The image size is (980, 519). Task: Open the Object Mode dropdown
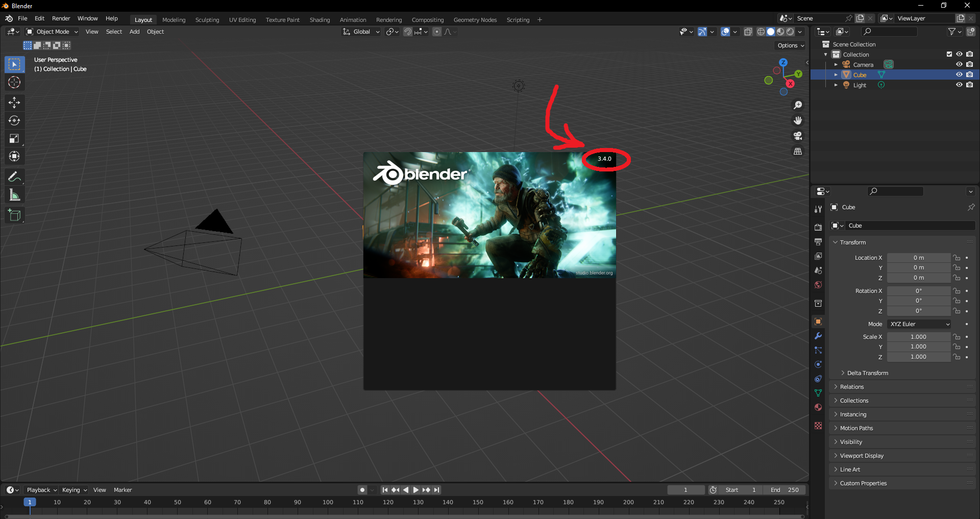(x=52, y=32)
